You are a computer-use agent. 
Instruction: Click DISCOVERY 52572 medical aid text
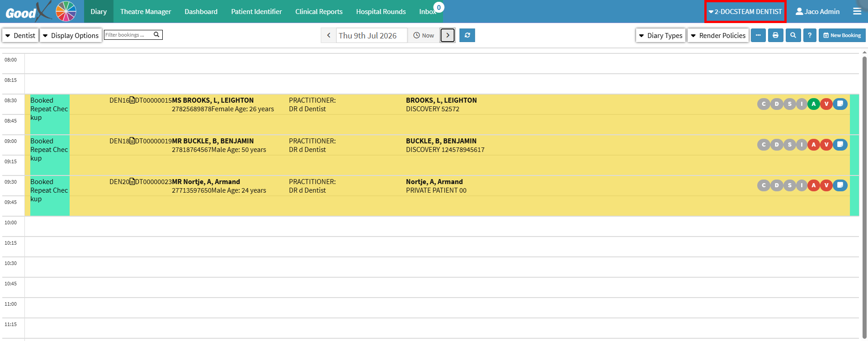click(433, 109)
